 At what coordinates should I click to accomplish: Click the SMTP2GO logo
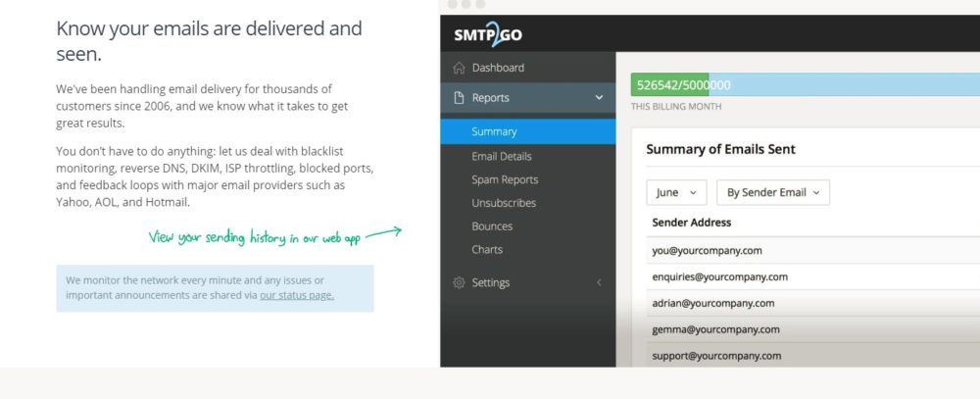[x=488, y=35]
